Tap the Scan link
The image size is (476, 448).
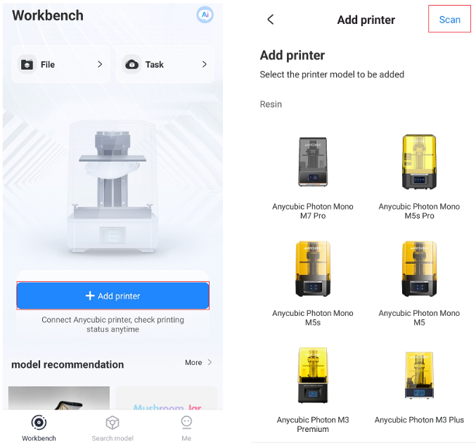point(449,20)
